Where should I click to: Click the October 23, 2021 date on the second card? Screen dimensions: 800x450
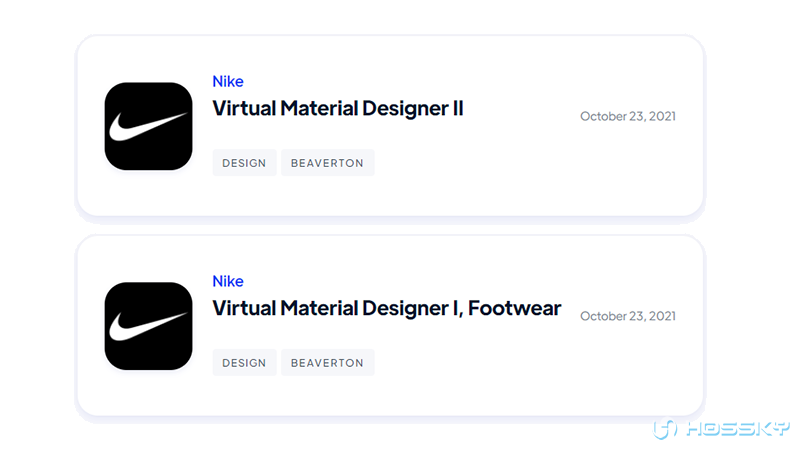pos(628,316)
